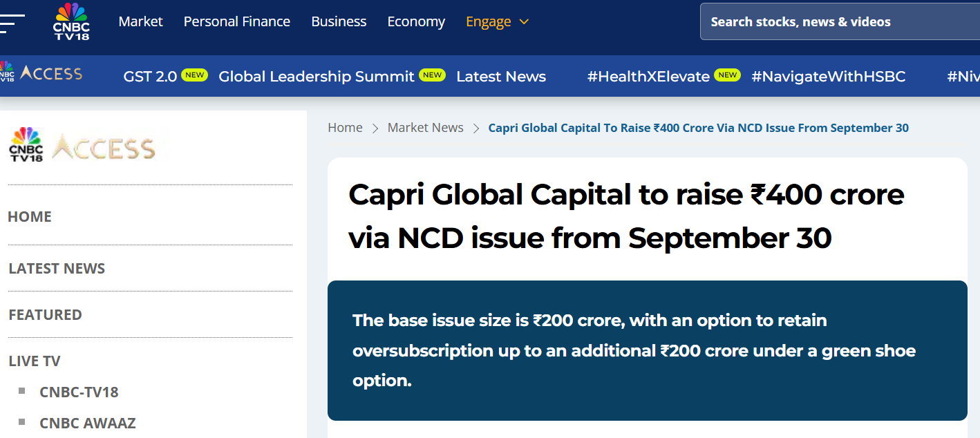The width and height of the screenshot is (980, 438).
Task: Click the list bullet icon beside CNBC-TV18
Action: (21, 391)
